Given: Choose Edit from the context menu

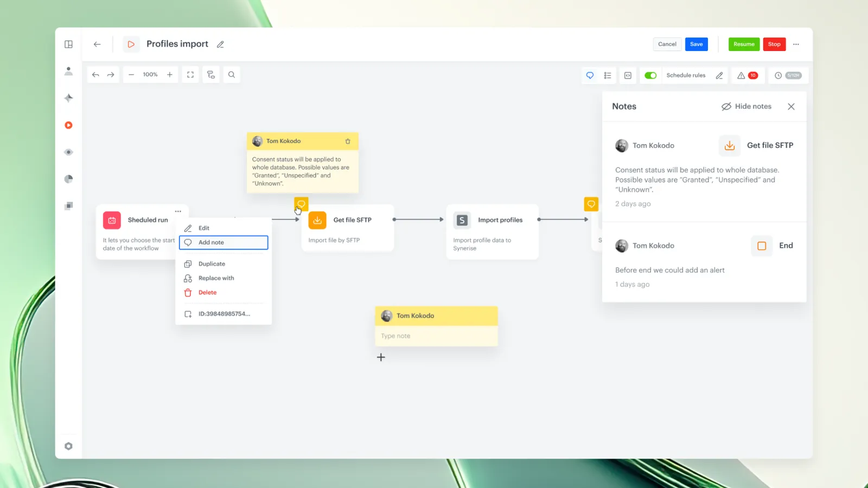Looking at the screenshot, I should pos(224,228).
